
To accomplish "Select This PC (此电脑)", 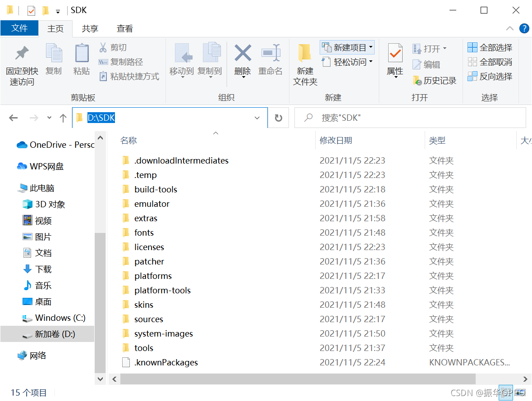I will coord(36,188).
